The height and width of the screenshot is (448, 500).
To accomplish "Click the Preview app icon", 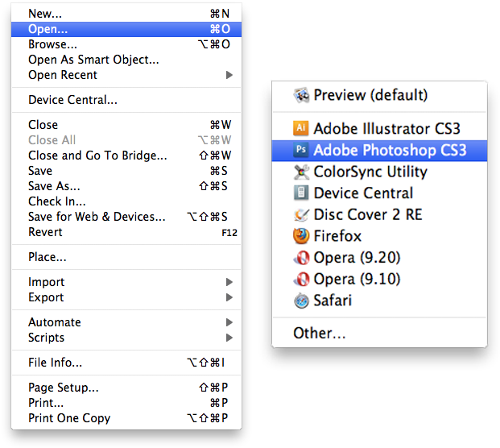I will tap(301, 95).
